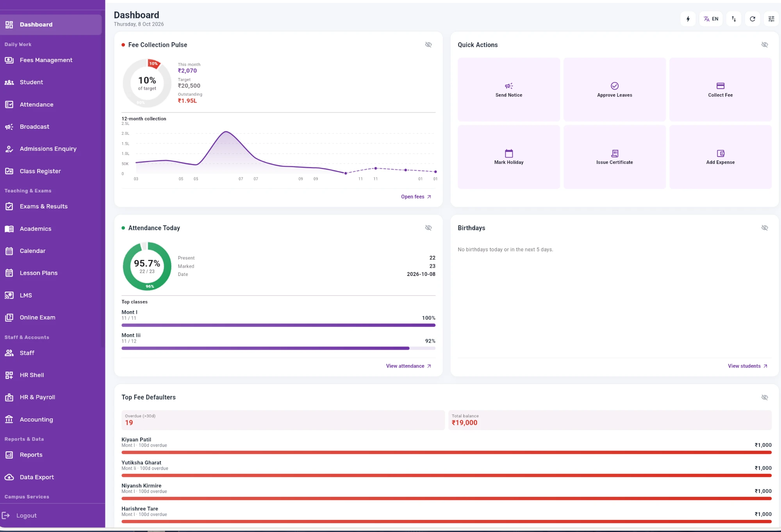Select the Mark Holiday calendar tile

coord(508,157)
